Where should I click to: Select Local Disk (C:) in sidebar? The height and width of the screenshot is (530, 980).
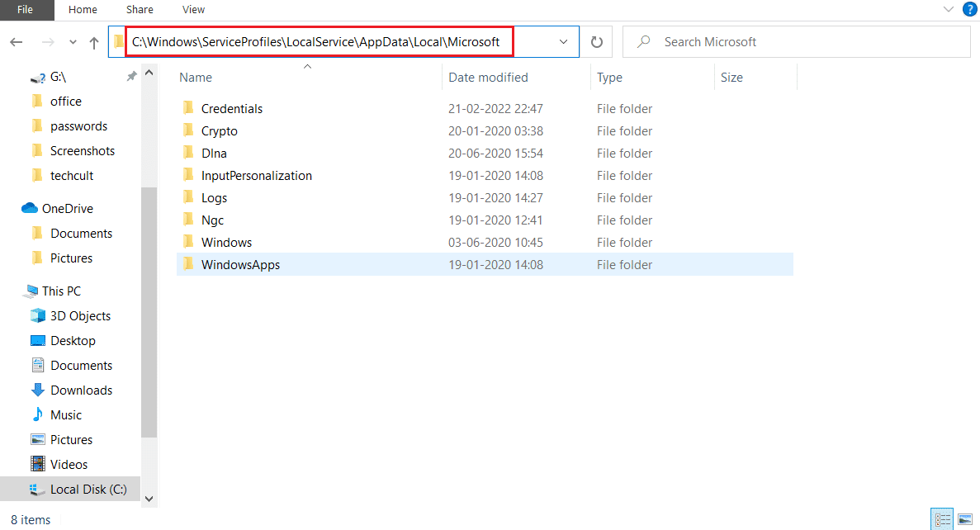click(70, 489)
